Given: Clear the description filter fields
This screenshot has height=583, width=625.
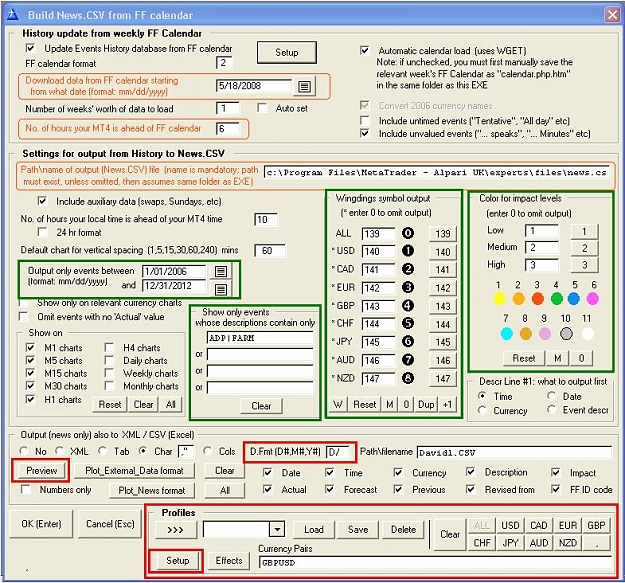Looking at the screenshot, I should (261, 406).
